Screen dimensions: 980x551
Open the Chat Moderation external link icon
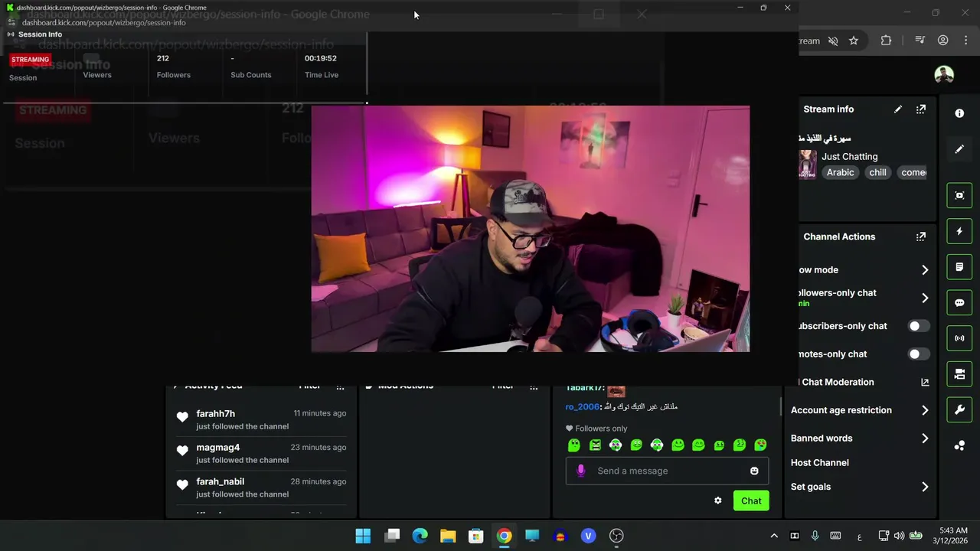point(925,382)
